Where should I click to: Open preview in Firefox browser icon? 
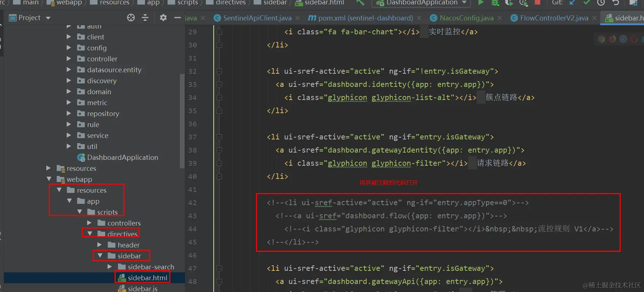click(x=612, y=39)
